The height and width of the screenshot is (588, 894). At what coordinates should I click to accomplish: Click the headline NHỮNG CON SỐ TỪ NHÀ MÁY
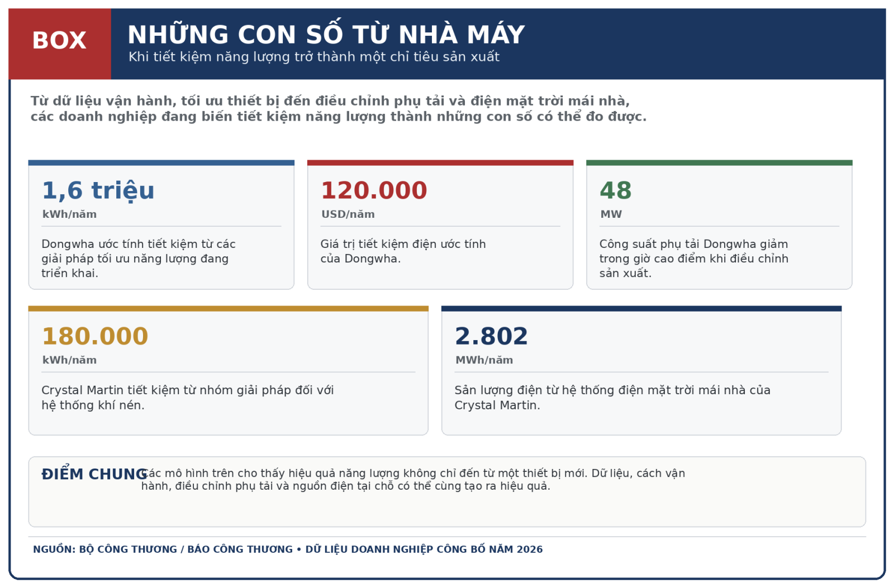[x=326, y=34]
